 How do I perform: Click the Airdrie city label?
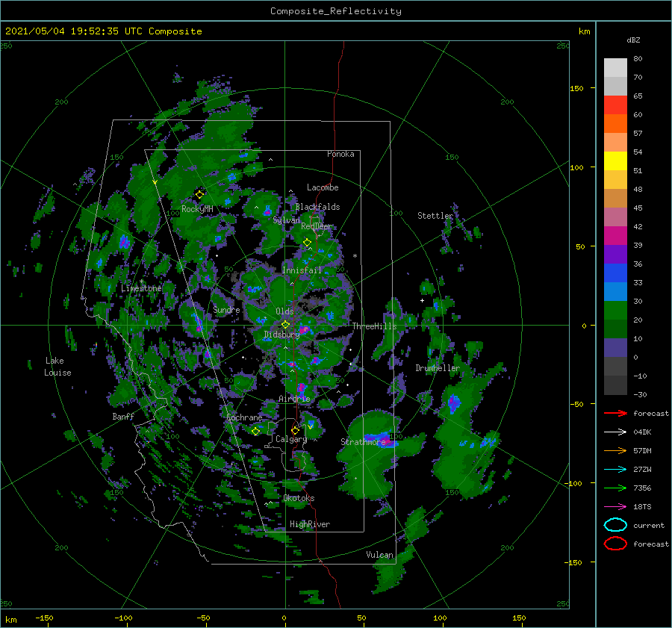tap(294, 399)
